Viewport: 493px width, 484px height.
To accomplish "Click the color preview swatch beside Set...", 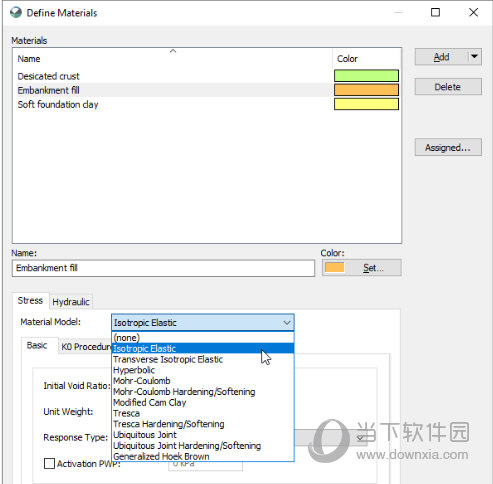I will pos(335,268).
